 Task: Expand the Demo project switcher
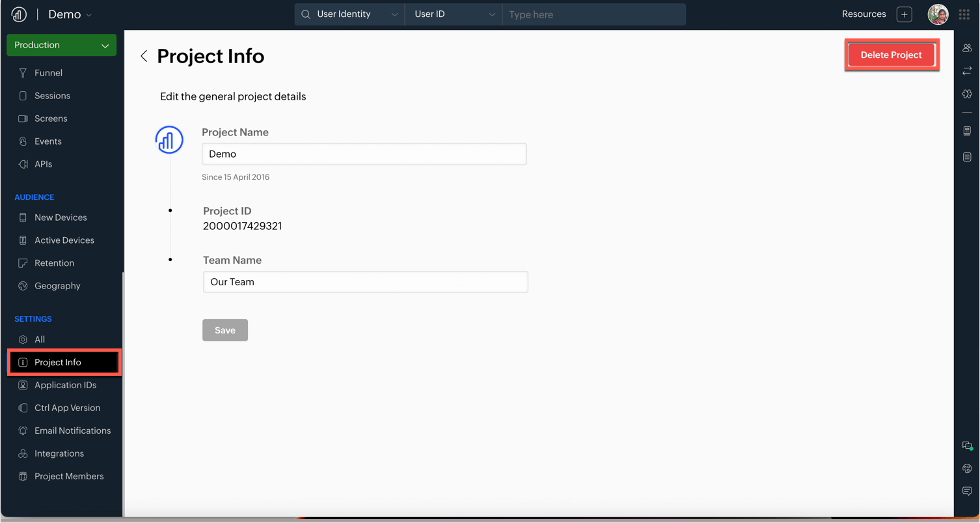click(x=70, y=14)
